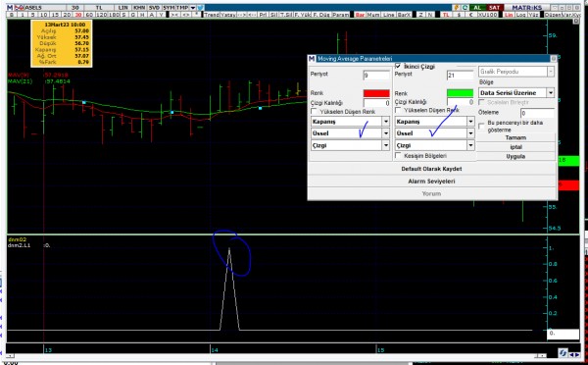Image resolution: width=588 pixels, height=365 pixels.
Task: Click the Tamam button
Action: (x=515, y=137)
